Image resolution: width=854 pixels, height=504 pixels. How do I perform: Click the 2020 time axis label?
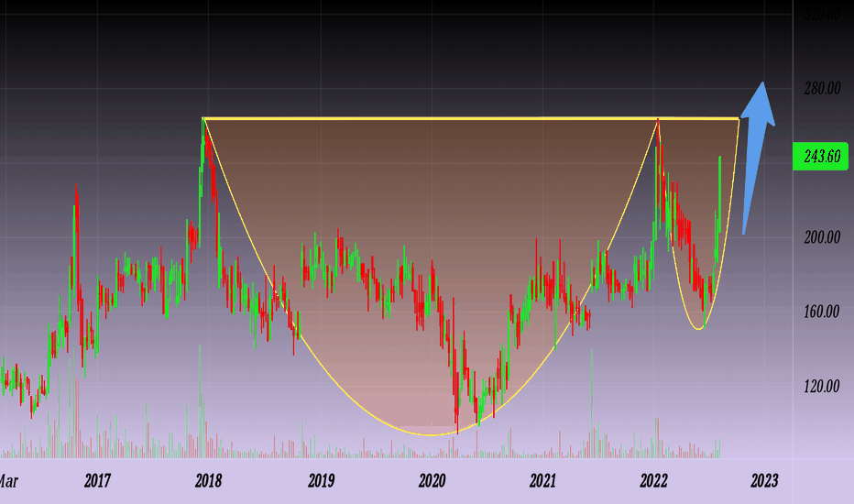[432, 480]
